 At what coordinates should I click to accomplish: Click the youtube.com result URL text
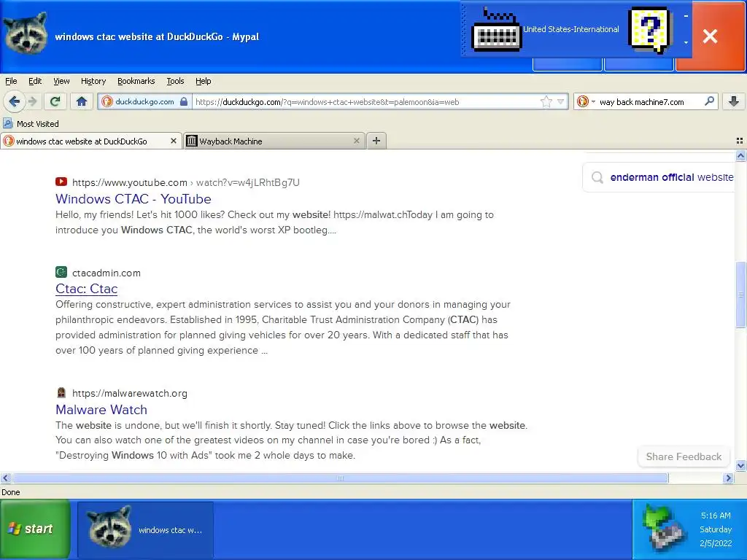[186, 182]
